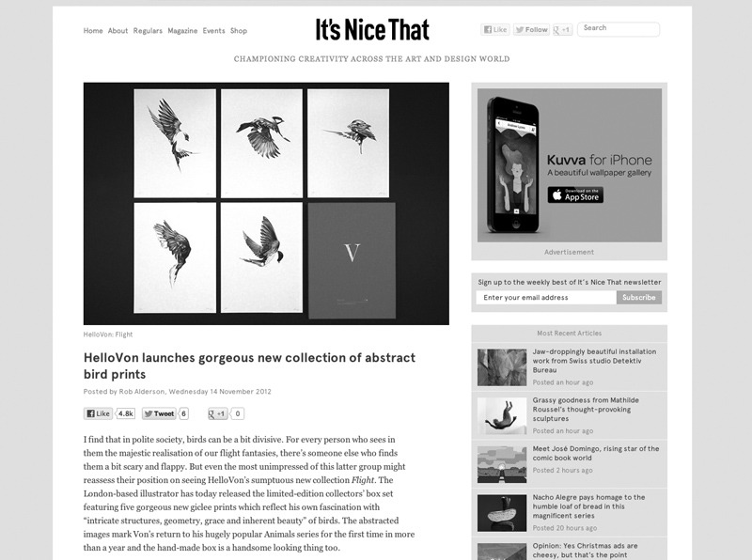Viewport: 752px width, 560px height.
Task: Open the Shop page from navigation
Action: 239,31
